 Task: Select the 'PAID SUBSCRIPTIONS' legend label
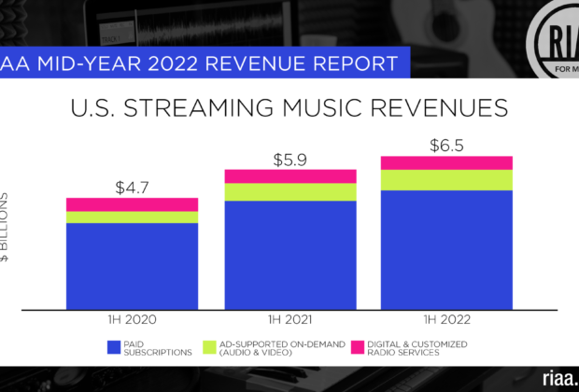tap(158, 348)
